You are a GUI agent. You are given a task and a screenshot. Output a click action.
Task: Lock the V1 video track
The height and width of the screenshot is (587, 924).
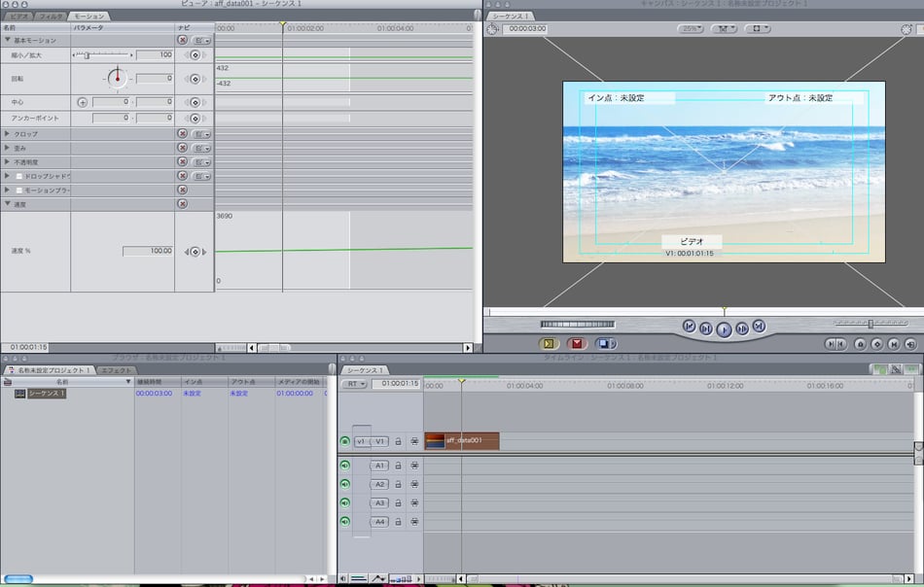(398, 441)
